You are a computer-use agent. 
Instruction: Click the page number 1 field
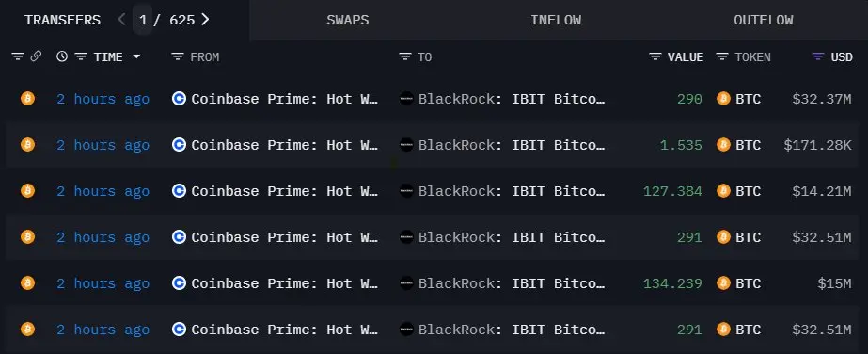coord(143,20)
